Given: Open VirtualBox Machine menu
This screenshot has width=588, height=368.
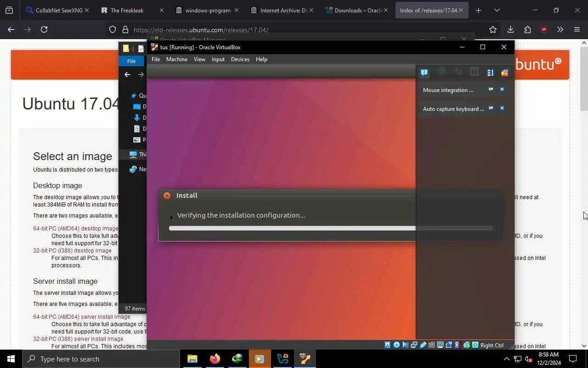Looking at the screenshot, I should pyautogui.click(x=177, y=59).
